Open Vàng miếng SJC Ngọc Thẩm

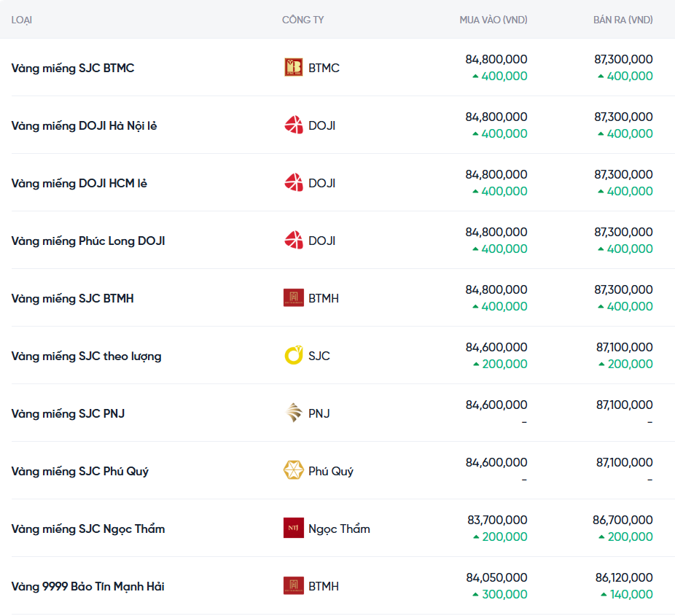pos(88,529)
